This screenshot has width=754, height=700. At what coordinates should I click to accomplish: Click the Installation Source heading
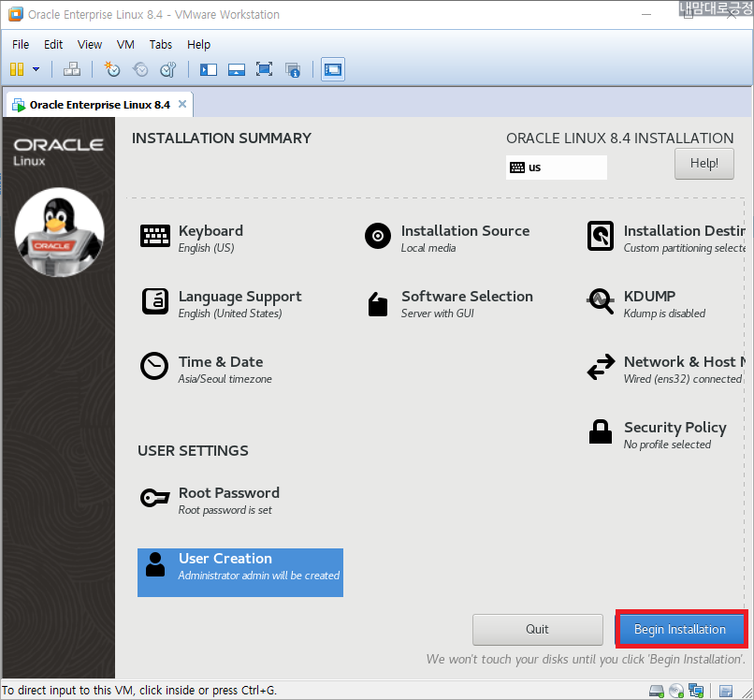click(x=465, y=231)
